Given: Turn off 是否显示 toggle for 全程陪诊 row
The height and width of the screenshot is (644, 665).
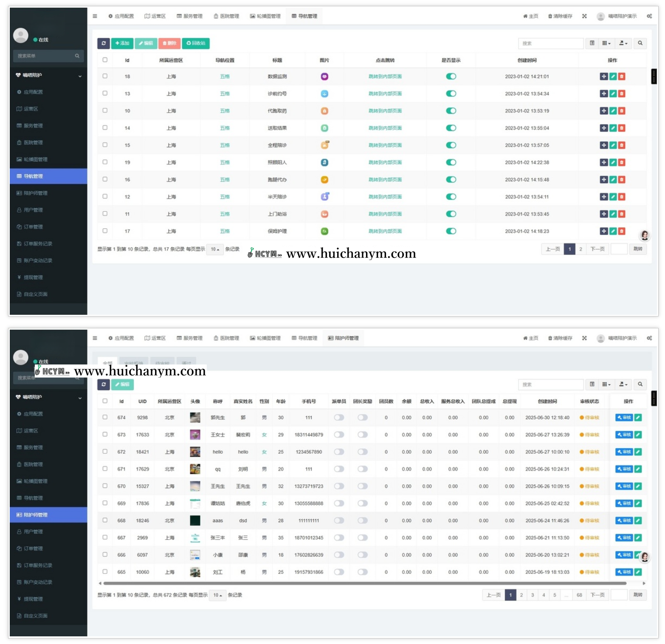Looking at the screenshot, I should [x=451, y=145].
